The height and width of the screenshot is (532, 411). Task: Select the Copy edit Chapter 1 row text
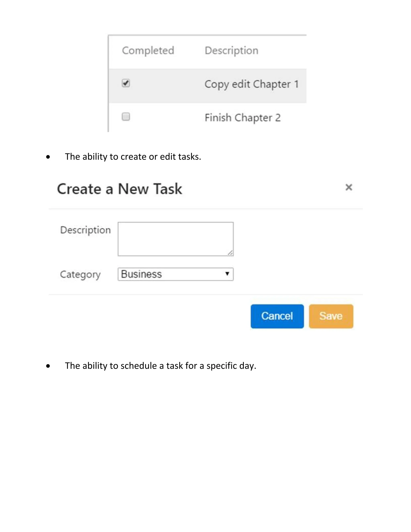[x=251, y=84]
